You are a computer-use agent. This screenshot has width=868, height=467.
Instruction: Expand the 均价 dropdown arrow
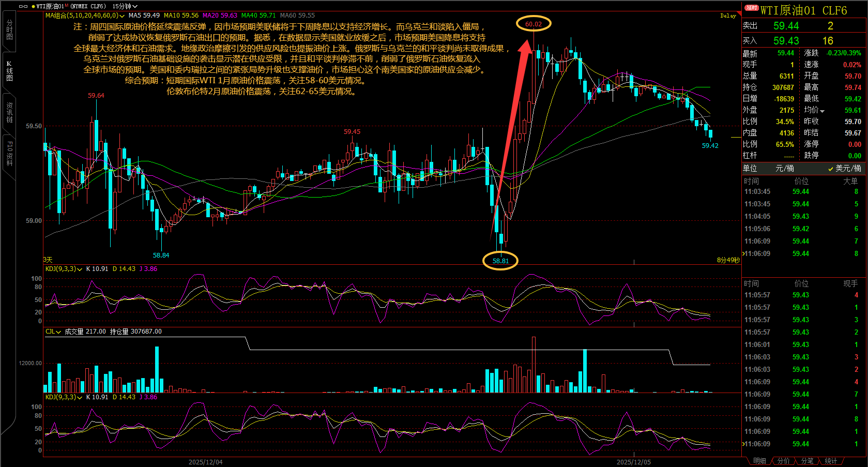tap(822, 111)
